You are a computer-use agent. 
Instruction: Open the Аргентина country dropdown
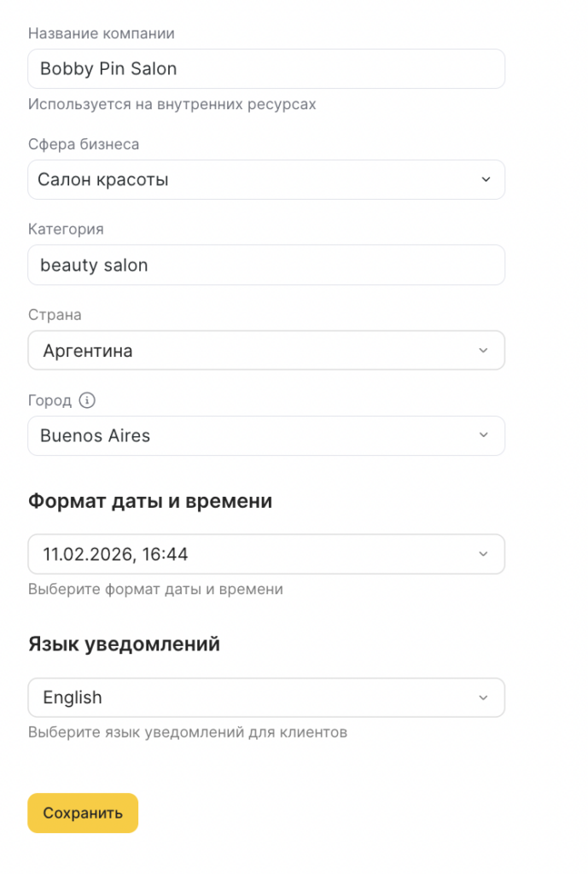point(256,351)
